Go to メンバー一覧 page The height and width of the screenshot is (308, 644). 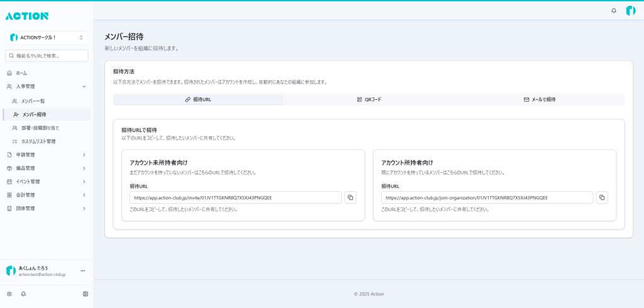33,101
